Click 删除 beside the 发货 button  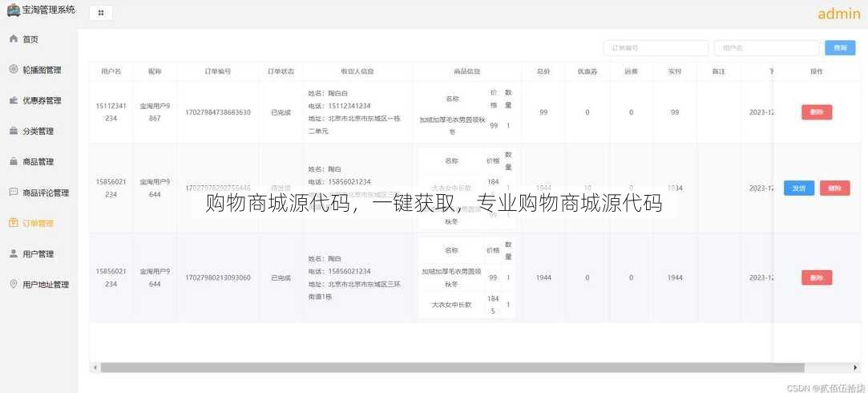[835, 188]
